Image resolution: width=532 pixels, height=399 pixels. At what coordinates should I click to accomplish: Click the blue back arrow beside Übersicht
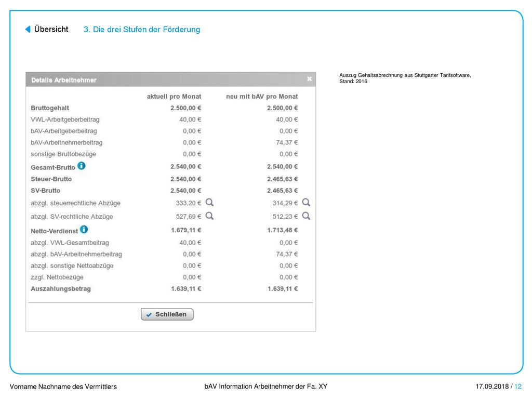click(x=28, y=29)
